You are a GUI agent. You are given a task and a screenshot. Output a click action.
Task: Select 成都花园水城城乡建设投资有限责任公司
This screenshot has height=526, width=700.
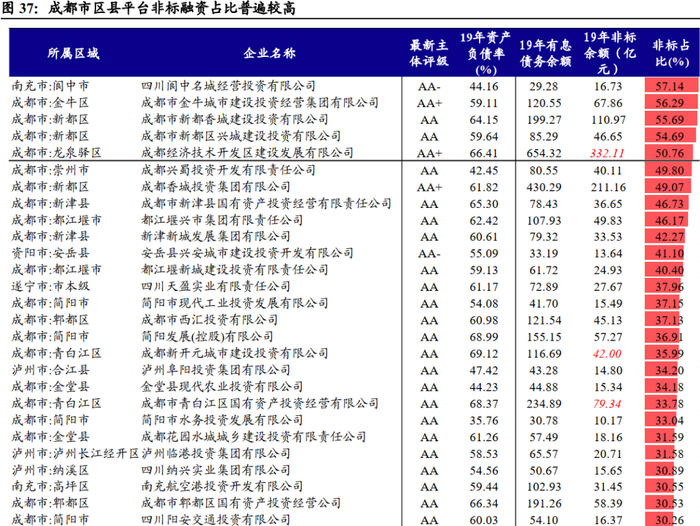253,437
